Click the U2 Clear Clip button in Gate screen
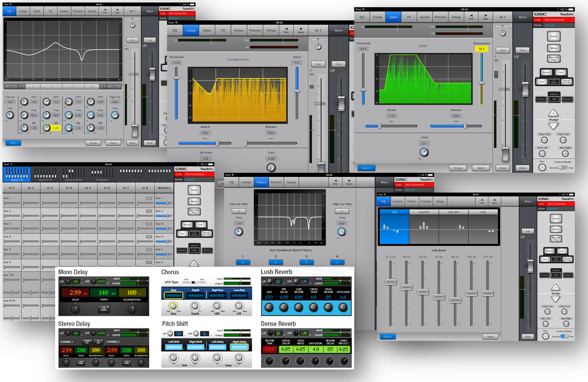The width and height of the screenshot is (588, 382). click(x=544, y=140)
